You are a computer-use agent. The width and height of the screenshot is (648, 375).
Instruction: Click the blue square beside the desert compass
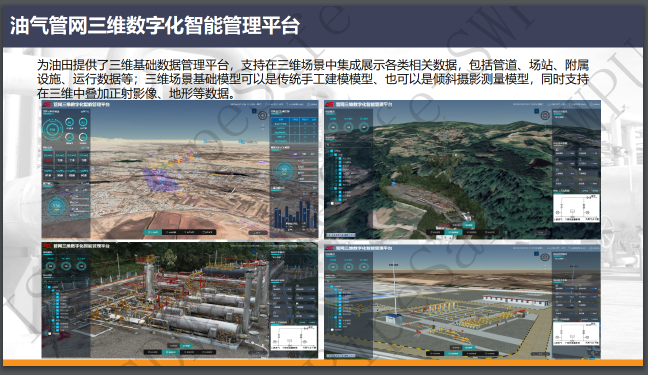click(x=254, y=111)
